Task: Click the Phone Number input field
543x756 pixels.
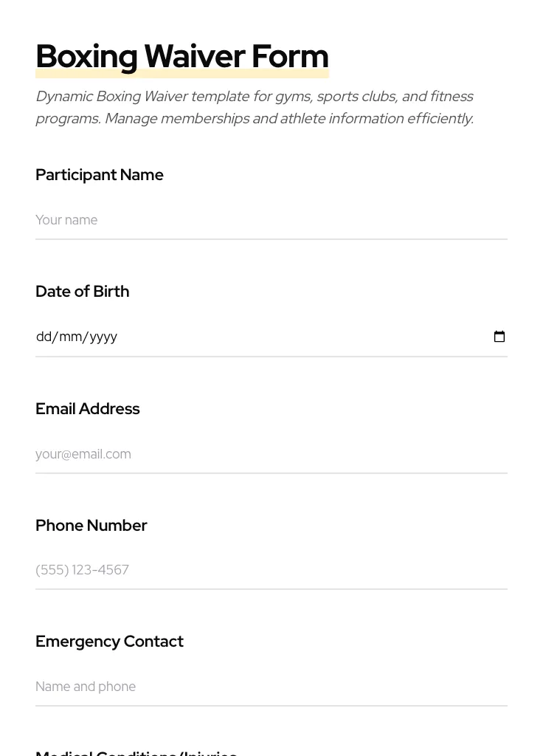Action: (271, 570)
